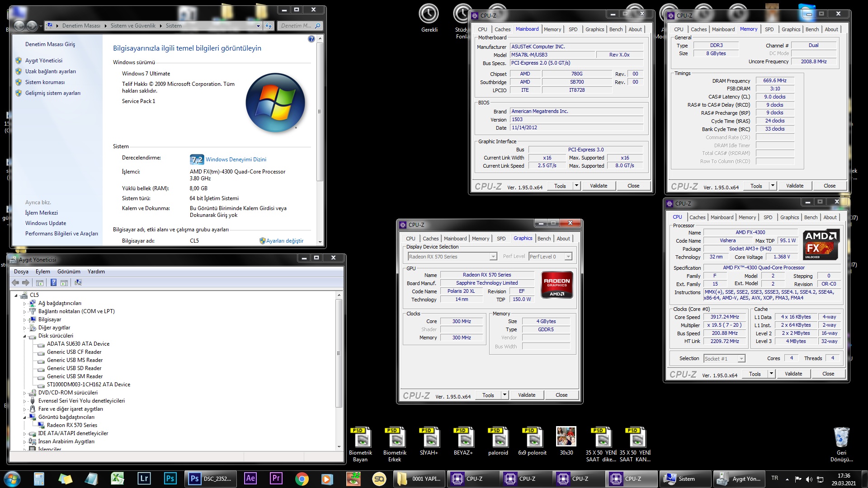Expand the Bilgisayar tree node
Image resolution: width=868 pixels, height=488 pixels.
(25, 320)
